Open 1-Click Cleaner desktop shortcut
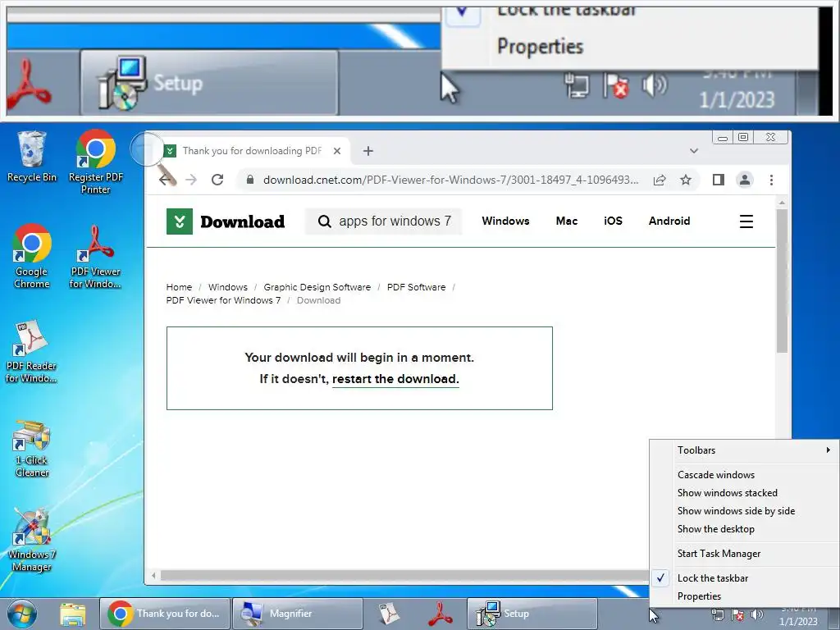Screen dimensions: 840x630 32,449
